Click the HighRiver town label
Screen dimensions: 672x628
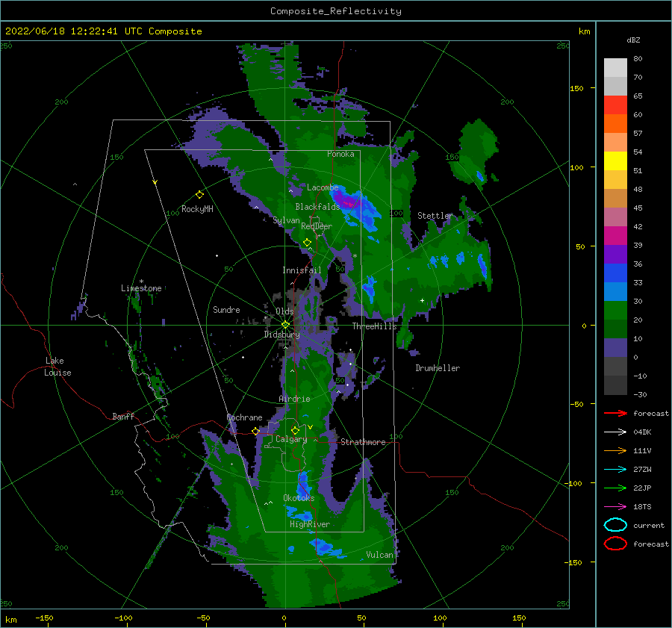pyautogui.click(x=310, y=524)
